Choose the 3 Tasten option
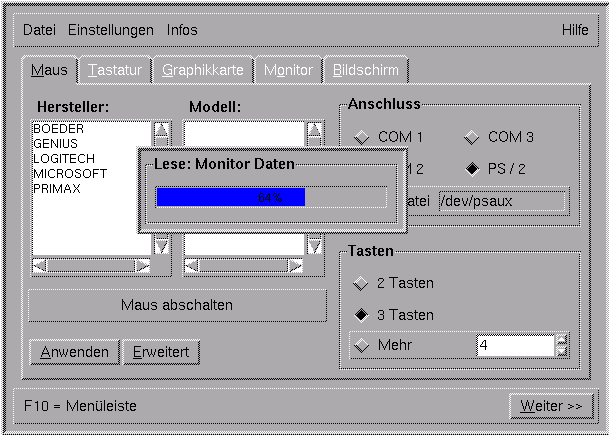This screenshot has height=435, width=609. point(361,315)
